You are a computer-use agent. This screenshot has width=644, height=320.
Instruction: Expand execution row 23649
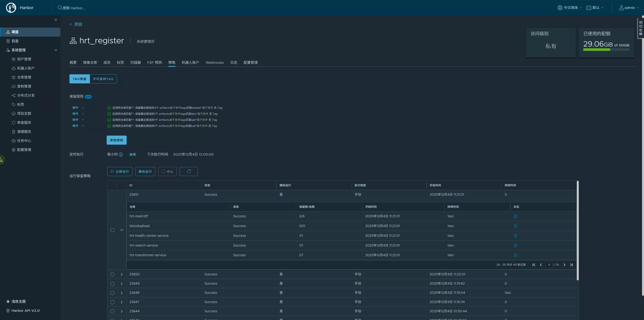pos(121,284)
